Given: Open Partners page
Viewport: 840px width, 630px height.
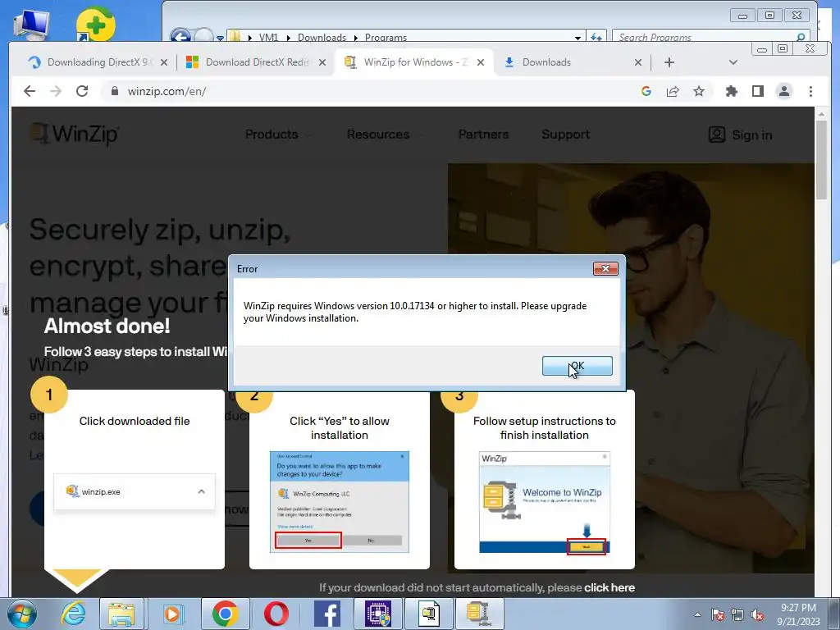Looking at the screenshot, I should pyautogui.click(x=483, y=135).
